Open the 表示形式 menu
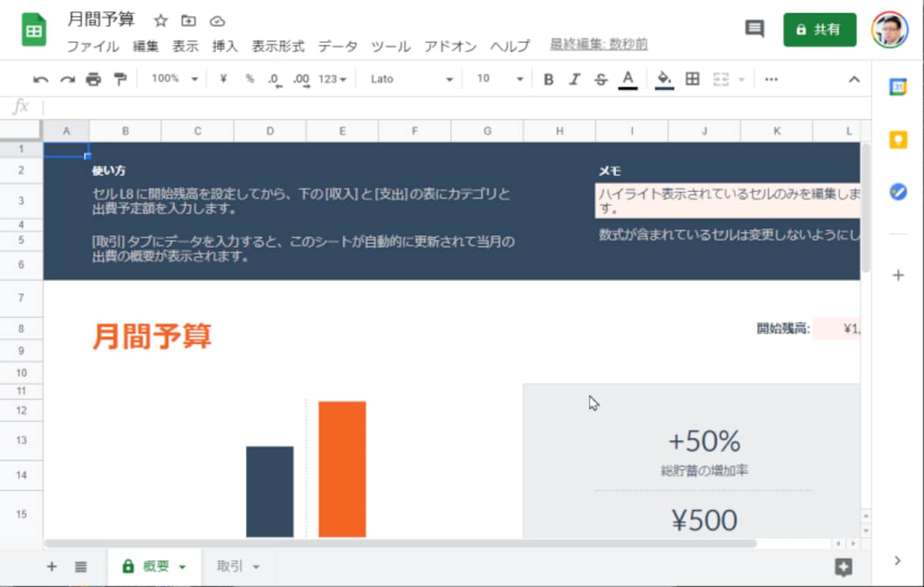The height and width of the screenshot is (587, 924). coord(278,46)
